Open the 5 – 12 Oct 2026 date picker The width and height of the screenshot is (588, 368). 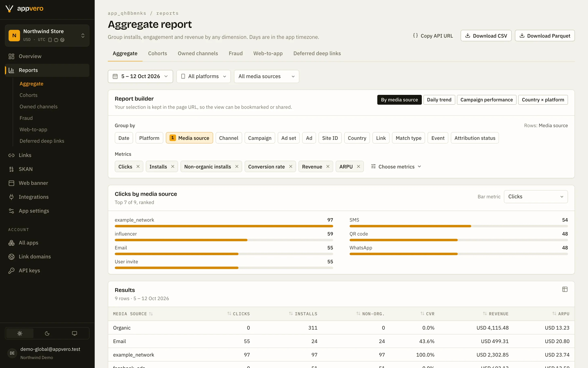click(x=140, y=76)
